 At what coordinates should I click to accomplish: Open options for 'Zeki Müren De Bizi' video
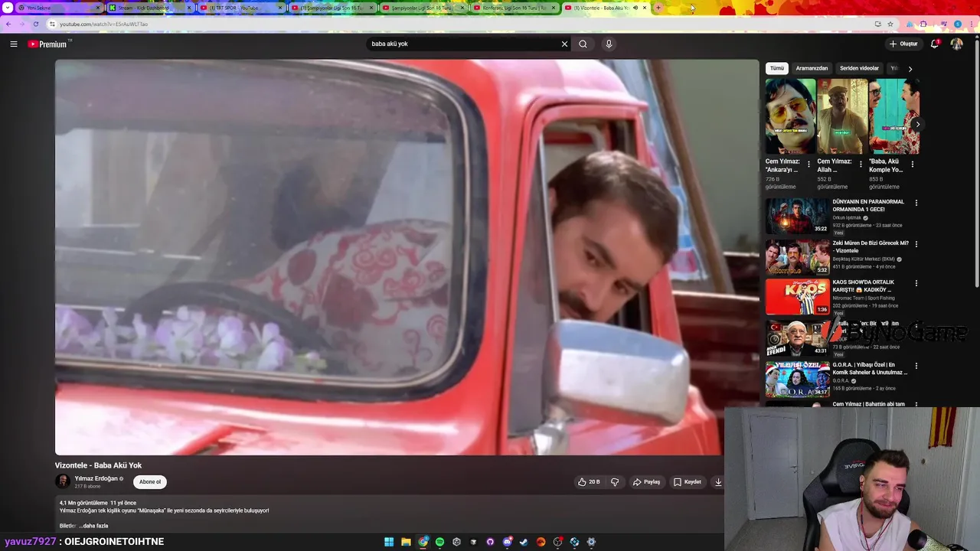(x=916, y=244)
